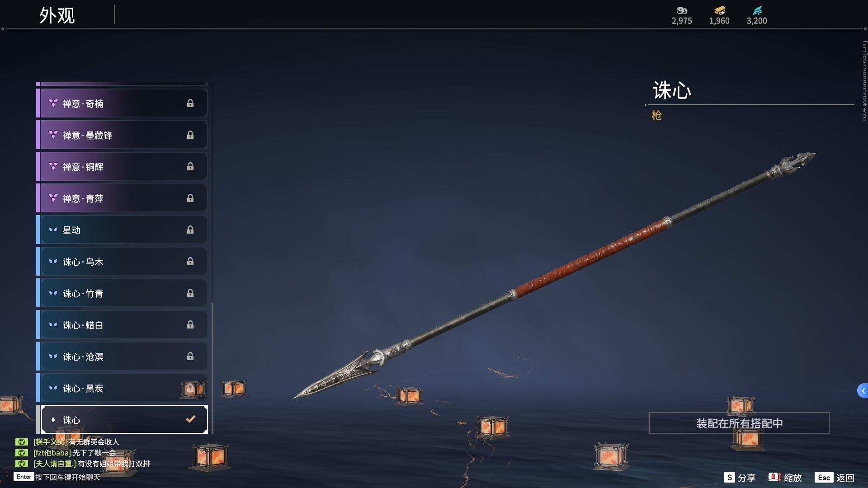
Task: Click the gold ingot currency icon
Action: pyautogui.click(x=719, y=10)
